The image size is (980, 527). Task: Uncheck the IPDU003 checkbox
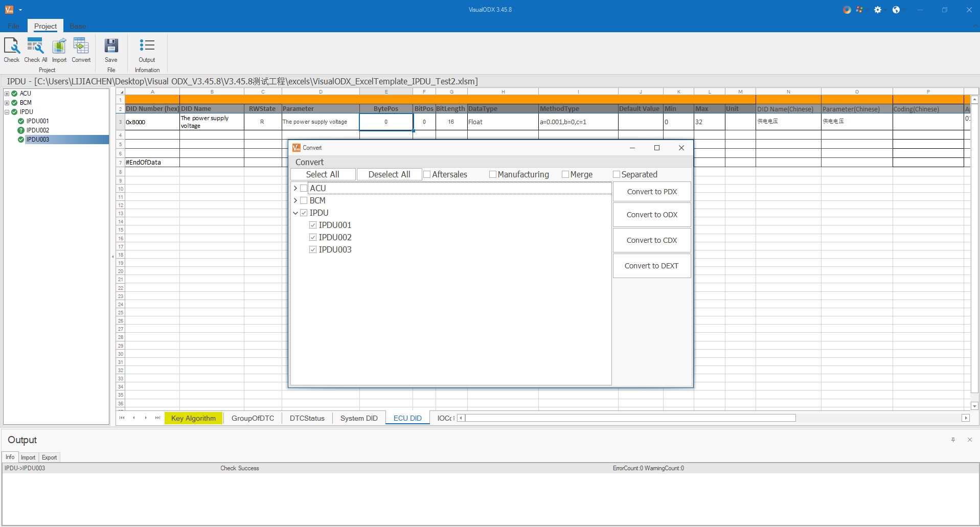(x=313, y=249)
